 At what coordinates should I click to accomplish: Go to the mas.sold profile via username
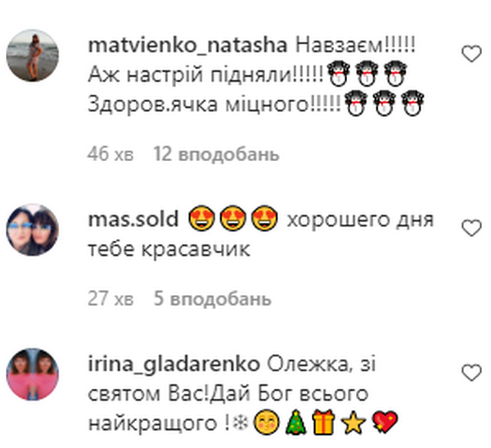click(133, 219)
